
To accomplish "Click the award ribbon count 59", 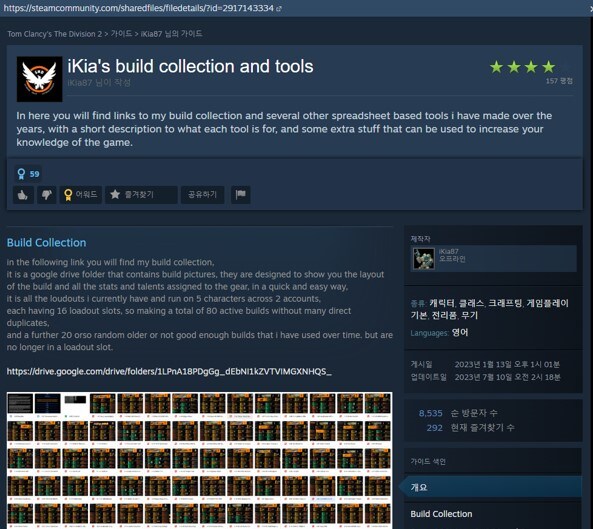I will [28, 174].
